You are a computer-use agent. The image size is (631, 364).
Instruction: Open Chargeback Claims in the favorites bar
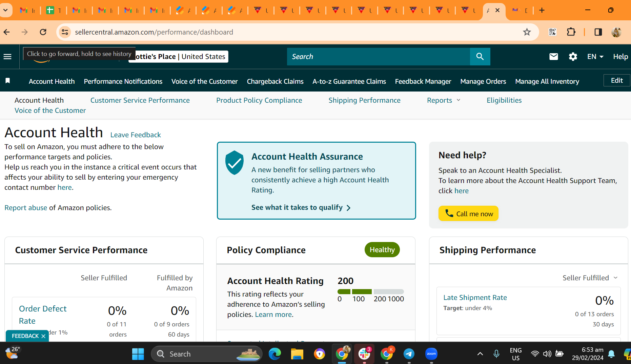pos(275,81)
